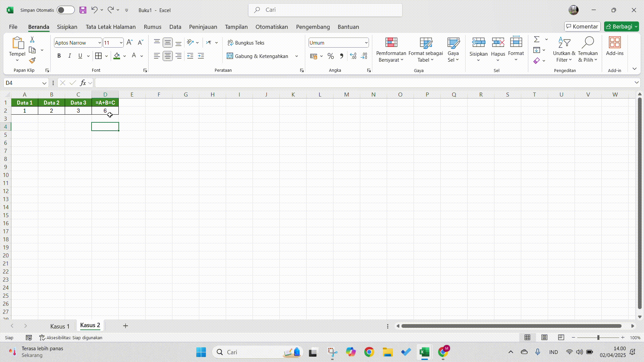Click the Cut scissors icon
Screen dimensions: 644x362
click(x=32, y=40)
